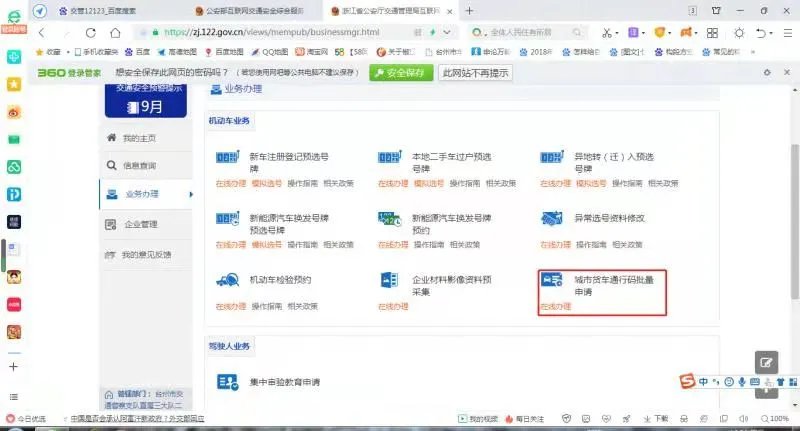Click the 异常选号资料修改 icon
The image size is (800, 431).
[x=552, y=218]
